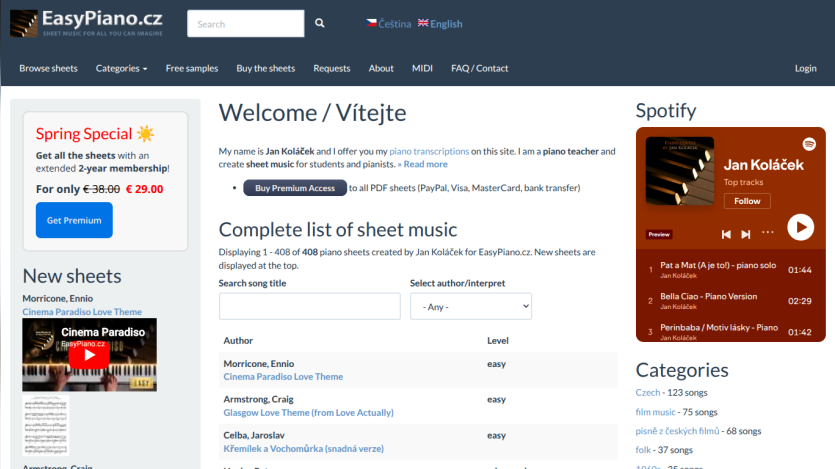
Task: Click the Spotify logo icon
Action: tap(809, 144)
